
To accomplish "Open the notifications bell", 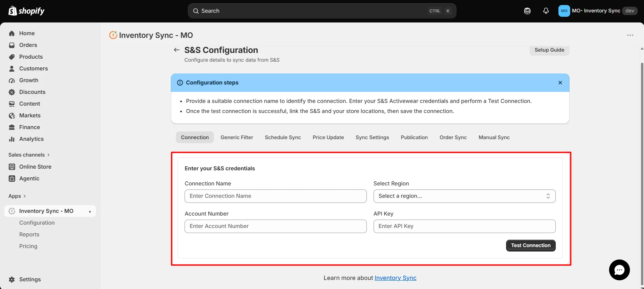I will point(546,11).
